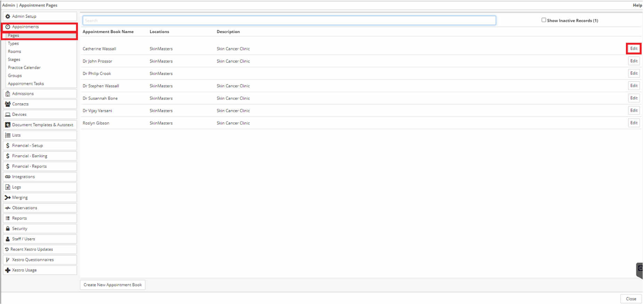Click the Devices laptop icon
The height and width of the screenshot is (304, 644).
click(8, 115)
